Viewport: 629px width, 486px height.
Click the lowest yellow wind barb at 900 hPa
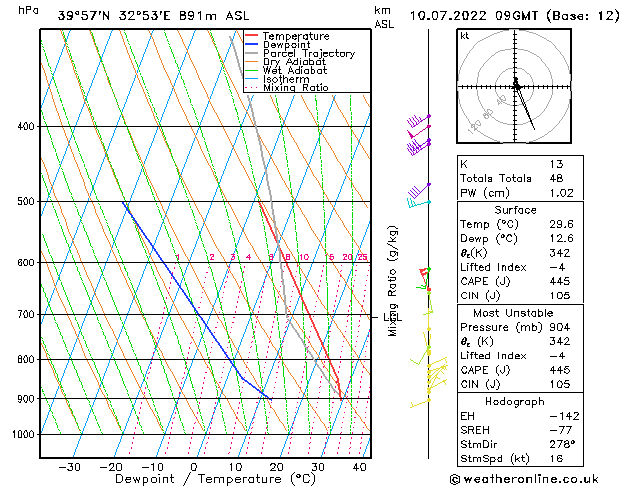(420, 403)
